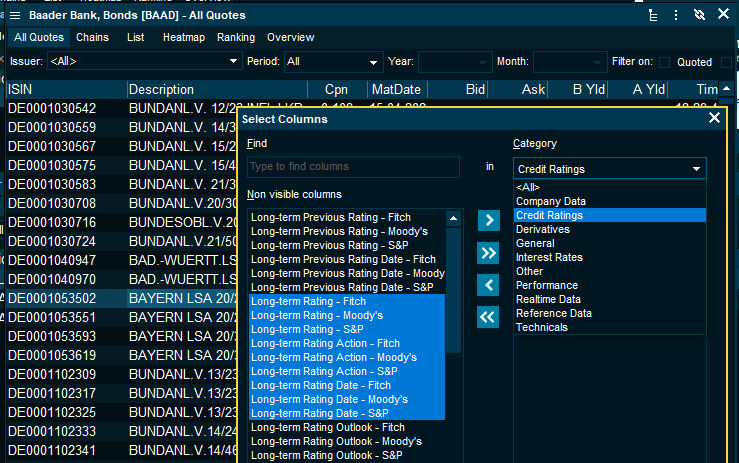Enable the Quoted filter checkbox
Screen dimensions: 739x463
pos(665,62)
